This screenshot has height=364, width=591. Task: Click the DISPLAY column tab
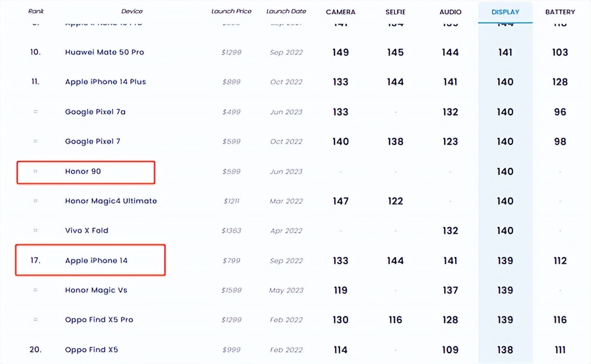505,12
